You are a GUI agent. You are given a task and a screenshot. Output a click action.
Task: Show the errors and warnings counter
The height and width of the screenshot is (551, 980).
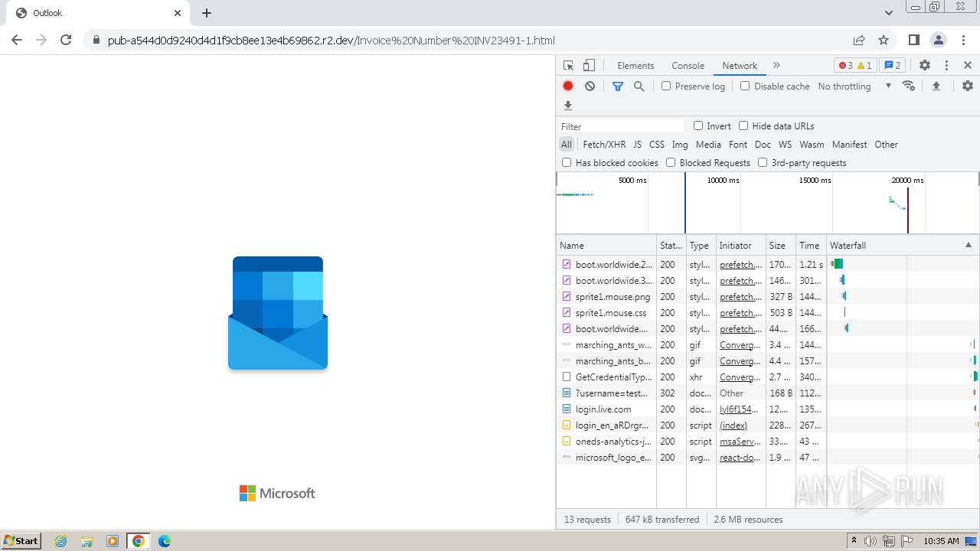click(x=854, y=66)
